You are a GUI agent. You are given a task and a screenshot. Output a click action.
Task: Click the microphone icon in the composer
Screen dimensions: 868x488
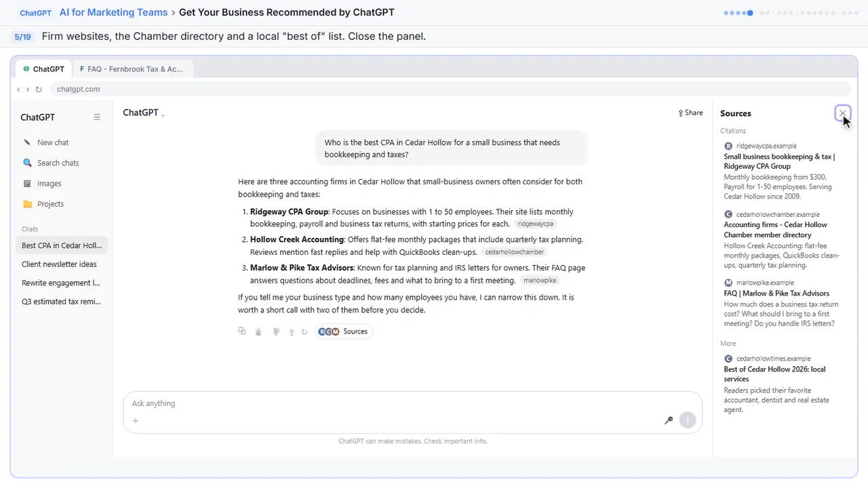tap(669, 420)
